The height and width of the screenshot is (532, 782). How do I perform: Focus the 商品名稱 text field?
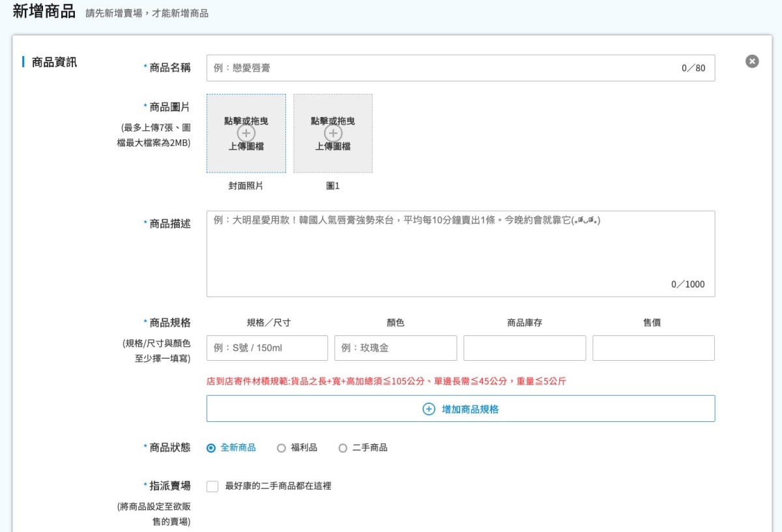click(x=443, y=68)
